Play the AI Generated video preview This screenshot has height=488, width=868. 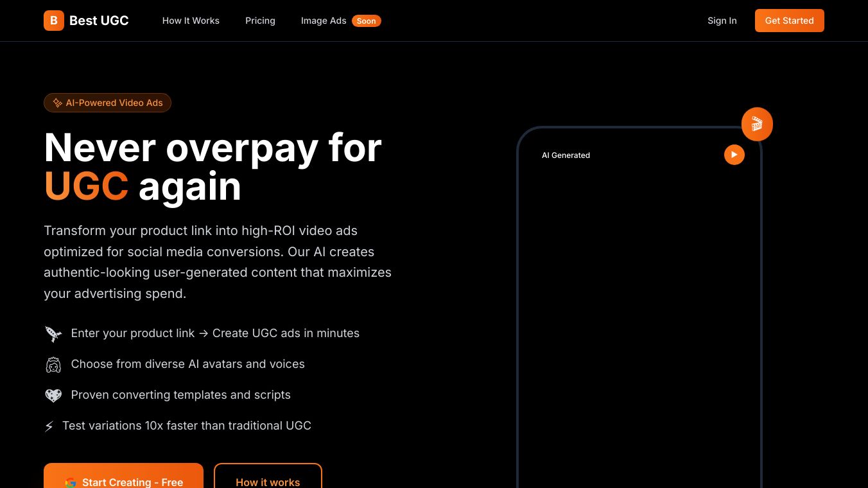click(x=734, y=155)
